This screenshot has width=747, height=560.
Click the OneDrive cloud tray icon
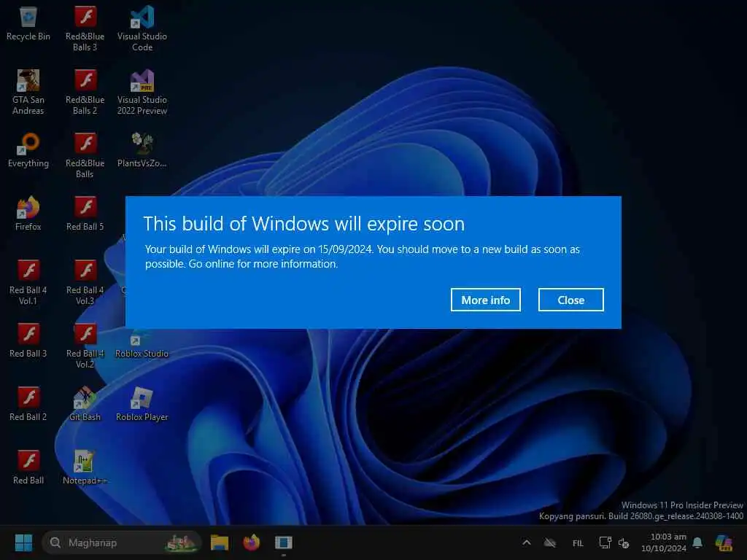(x=550, y=542)
